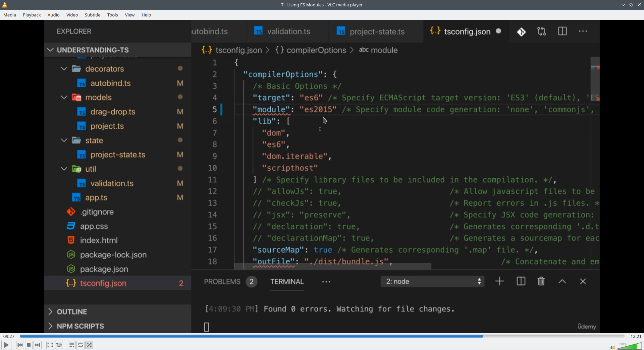This screenshot has height=350, width=644.
Task: Stop playback with the Stop button
Action: (x=29, y=345)
